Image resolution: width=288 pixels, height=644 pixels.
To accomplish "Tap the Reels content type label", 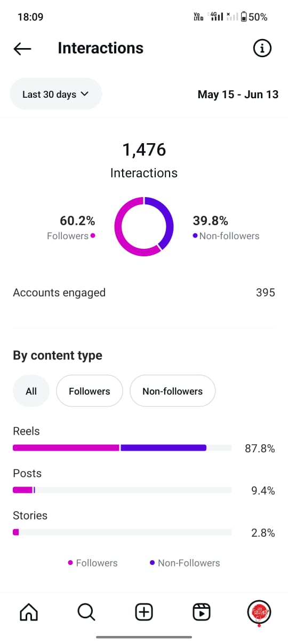I will [26, 431].
